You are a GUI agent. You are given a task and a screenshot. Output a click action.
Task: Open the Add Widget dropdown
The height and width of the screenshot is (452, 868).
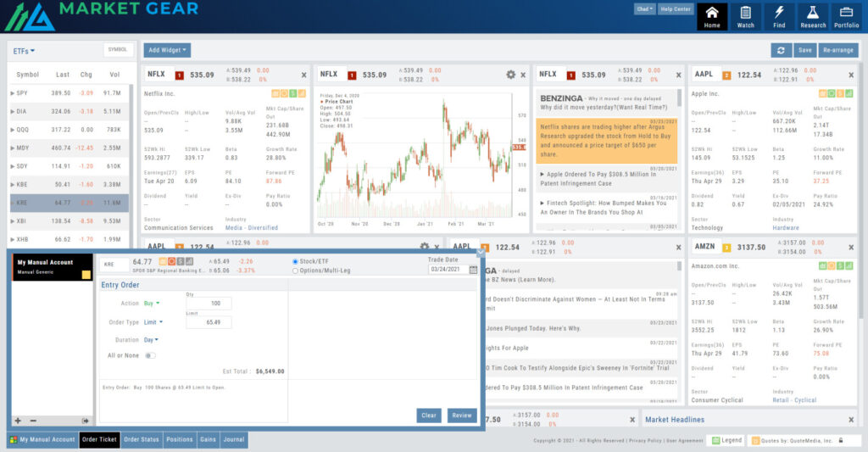167,50
